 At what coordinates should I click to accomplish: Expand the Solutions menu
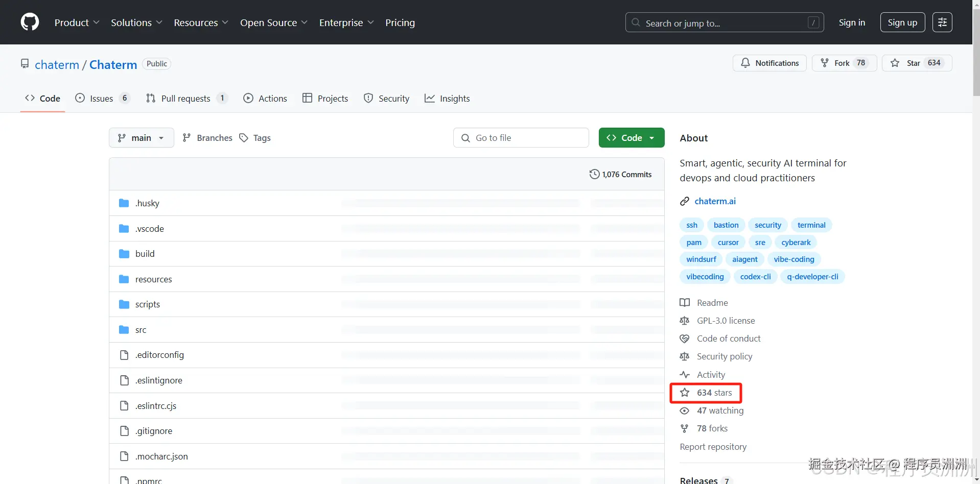(136, 22)
